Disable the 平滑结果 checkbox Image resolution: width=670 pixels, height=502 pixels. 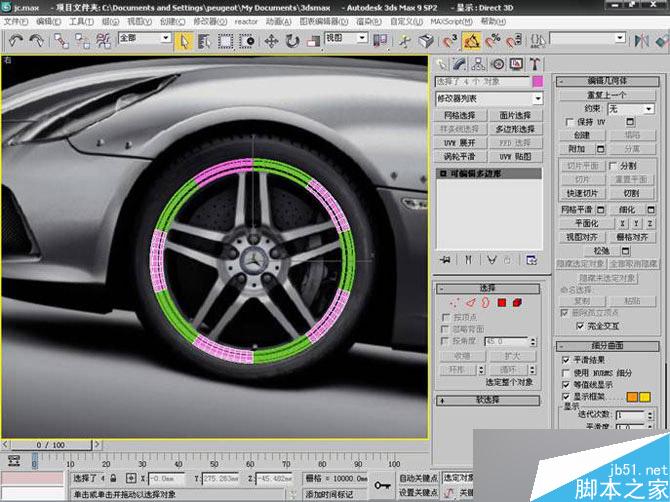566,359
